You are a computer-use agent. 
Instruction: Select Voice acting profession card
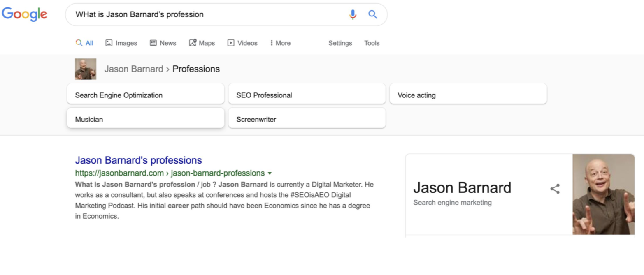pyautogui.click(x=468, y=95)
